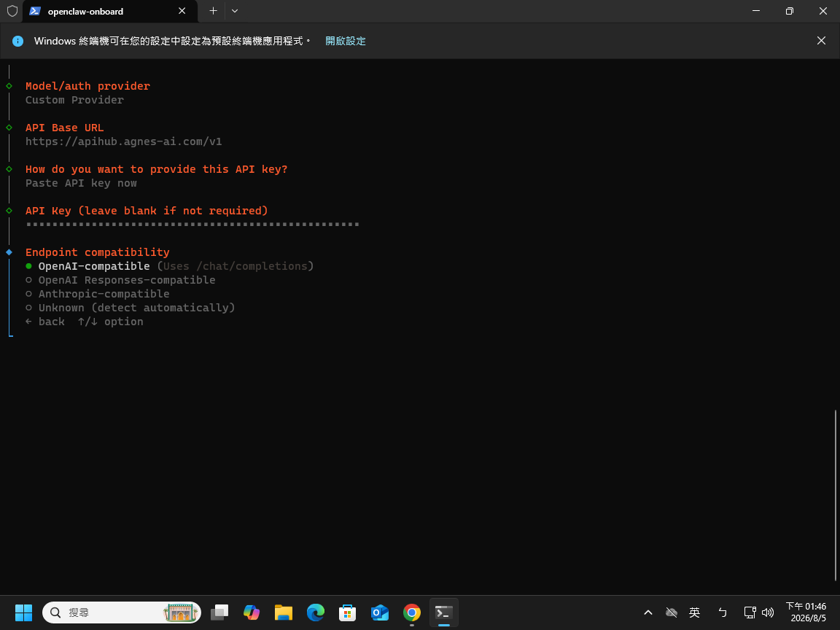The height and width of the screenshot is (630, 840).
Task: Restore down the Terminal window
Action: tap(789, 11)
